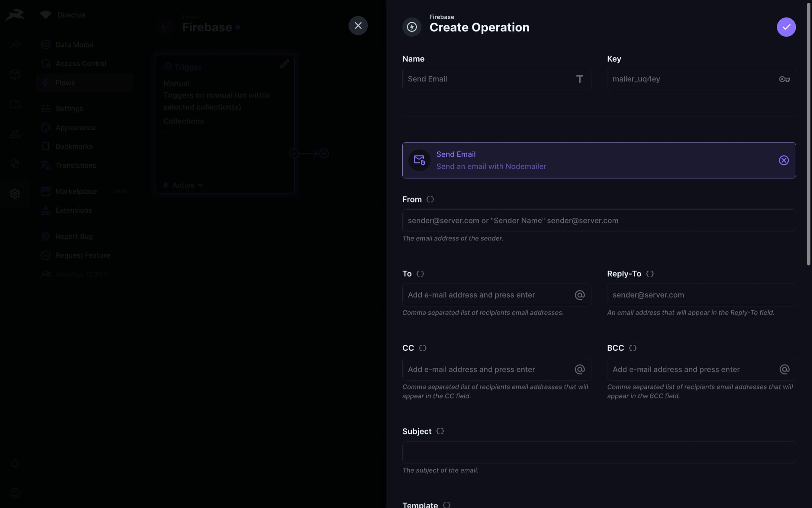Viewport: 812px width, 508px height.
Task: Click into the From email input
Action: pyautogui.click(x=599, y=221)
